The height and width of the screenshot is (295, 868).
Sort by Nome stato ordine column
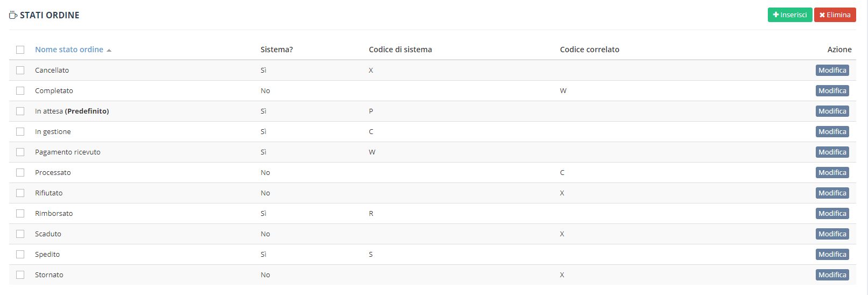point(69,50)
